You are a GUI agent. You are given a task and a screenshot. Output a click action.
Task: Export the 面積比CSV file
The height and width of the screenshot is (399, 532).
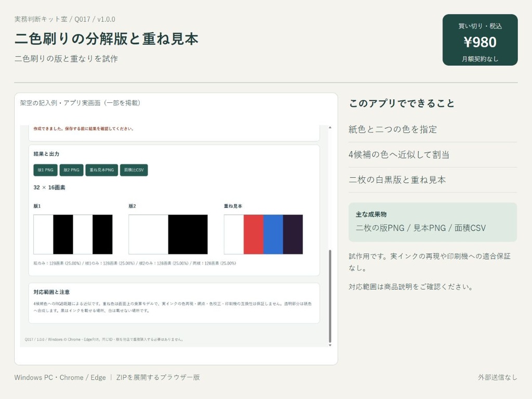[x=134, y=170]
